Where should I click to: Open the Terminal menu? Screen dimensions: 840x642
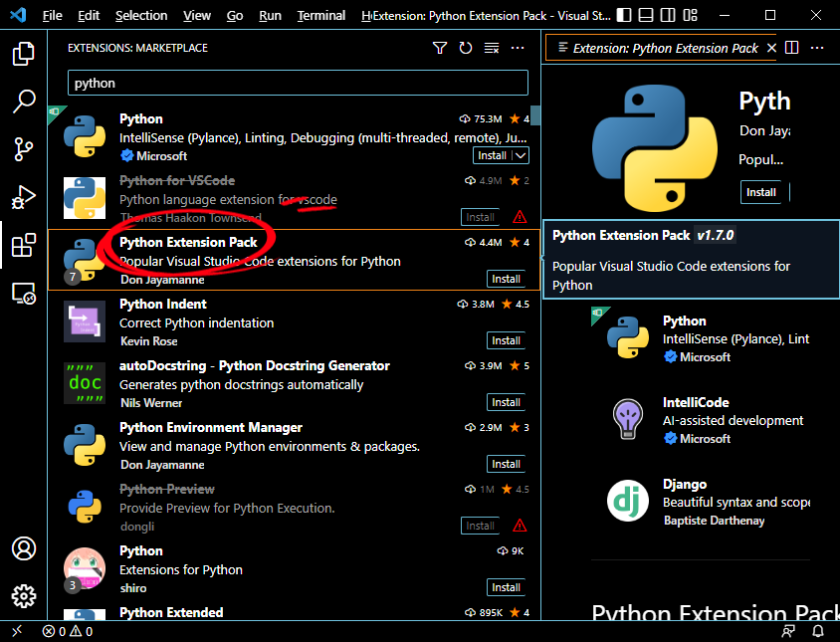320,16
